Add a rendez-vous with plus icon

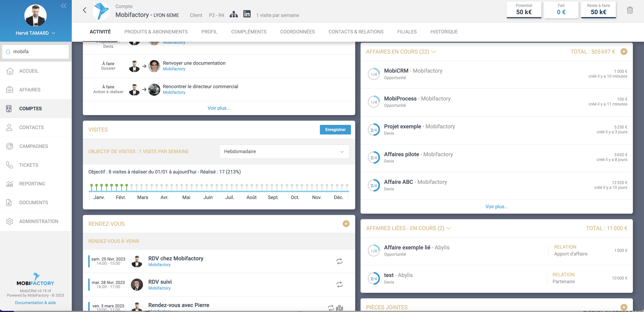[x=346, y=224]
